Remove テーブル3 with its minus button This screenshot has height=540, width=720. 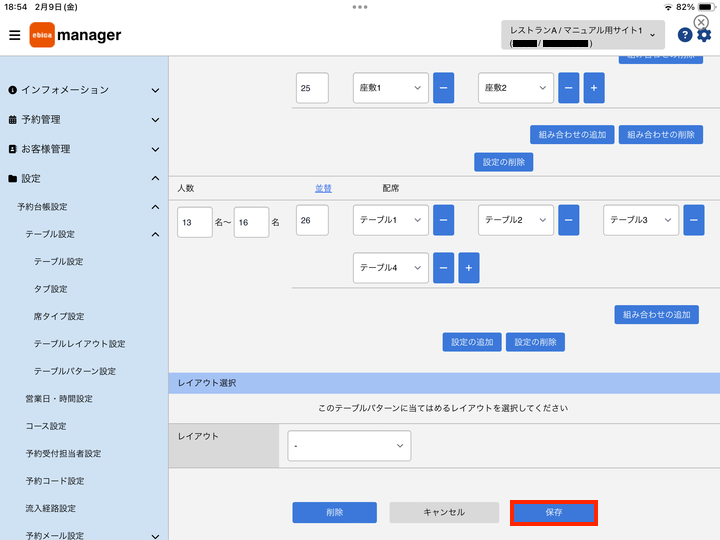coord(694,220)
